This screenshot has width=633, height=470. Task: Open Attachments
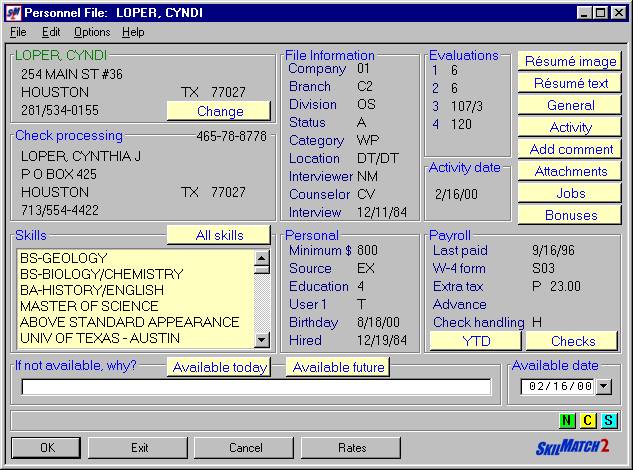tap(570, 171)
